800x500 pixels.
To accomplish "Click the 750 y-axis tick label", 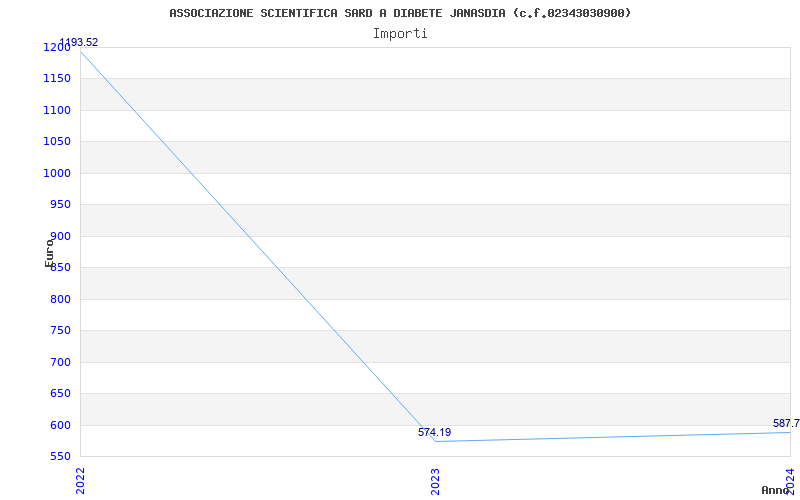I will click(x=60, y=331).
